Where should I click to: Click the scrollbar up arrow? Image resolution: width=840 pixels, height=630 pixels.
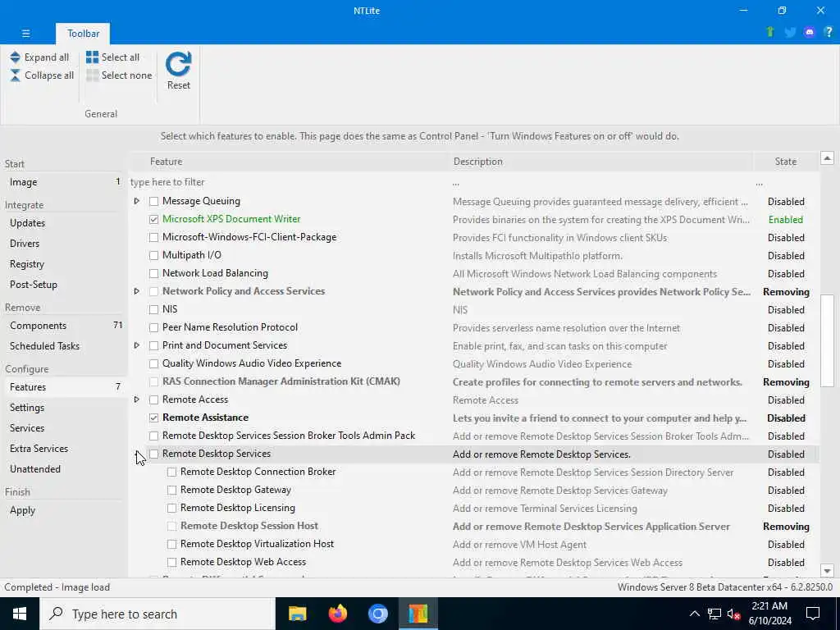(x=827, y=158)
